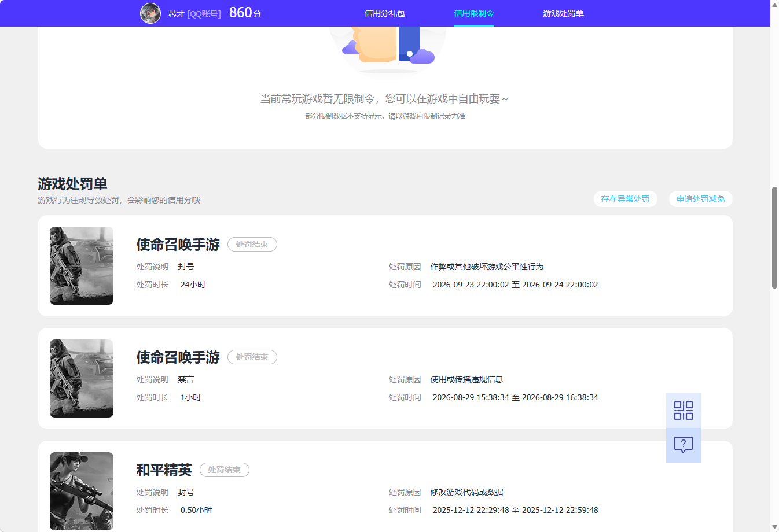Click the 禁言 penalty description value

(186, 379)
